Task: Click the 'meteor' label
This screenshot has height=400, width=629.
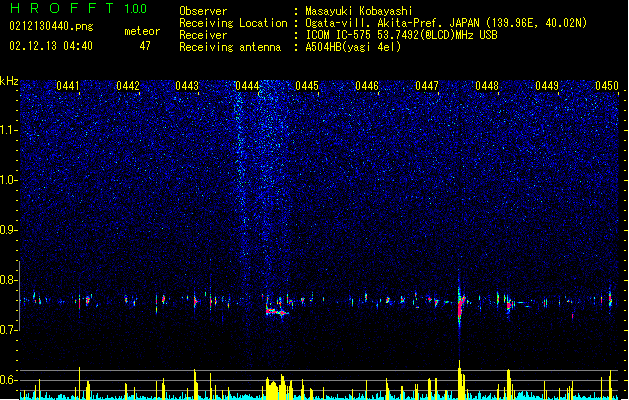Action: point(142,31)
